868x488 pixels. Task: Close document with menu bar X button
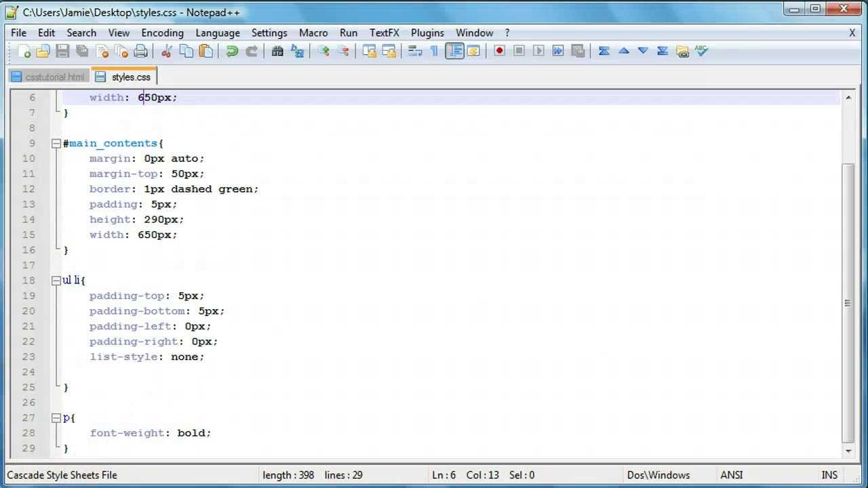coord(852,33)
